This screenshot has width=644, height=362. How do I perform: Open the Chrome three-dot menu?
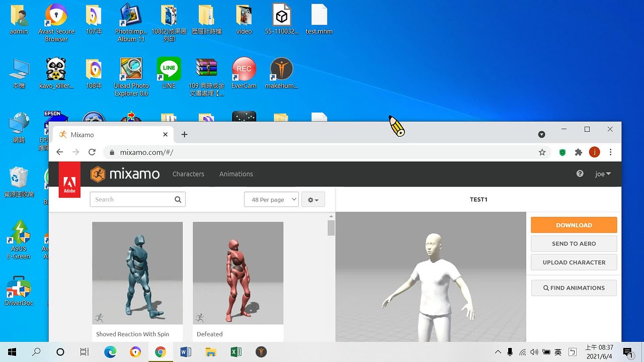[x=610, y=152]
